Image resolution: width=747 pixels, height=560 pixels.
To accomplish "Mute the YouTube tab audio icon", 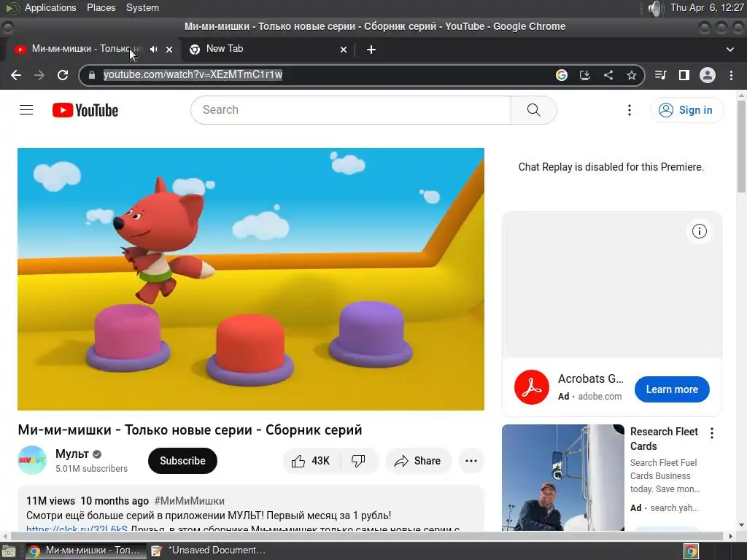I will [x=153, y=49].
